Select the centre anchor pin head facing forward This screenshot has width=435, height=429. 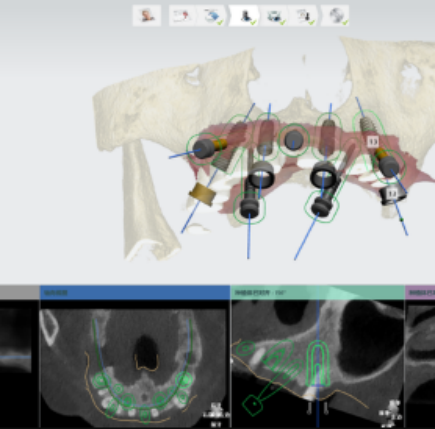pyautogui.click(x=294, y=140)
